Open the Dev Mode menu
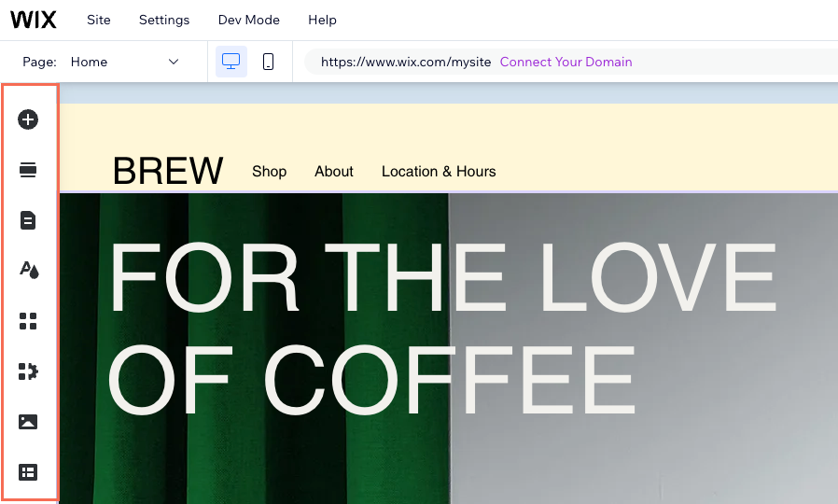This screenshot has width=838, height=504. pyautogui.click(x=248, y=20)
